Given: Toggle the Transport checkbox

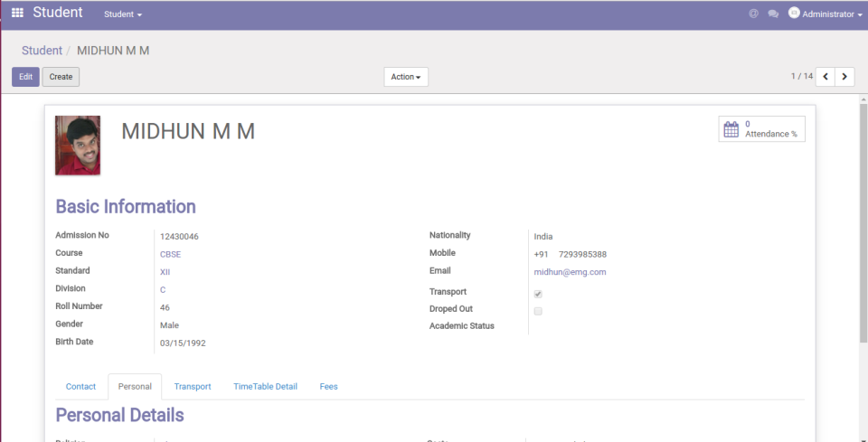Looking at the screenshot, I should [538, 294].
